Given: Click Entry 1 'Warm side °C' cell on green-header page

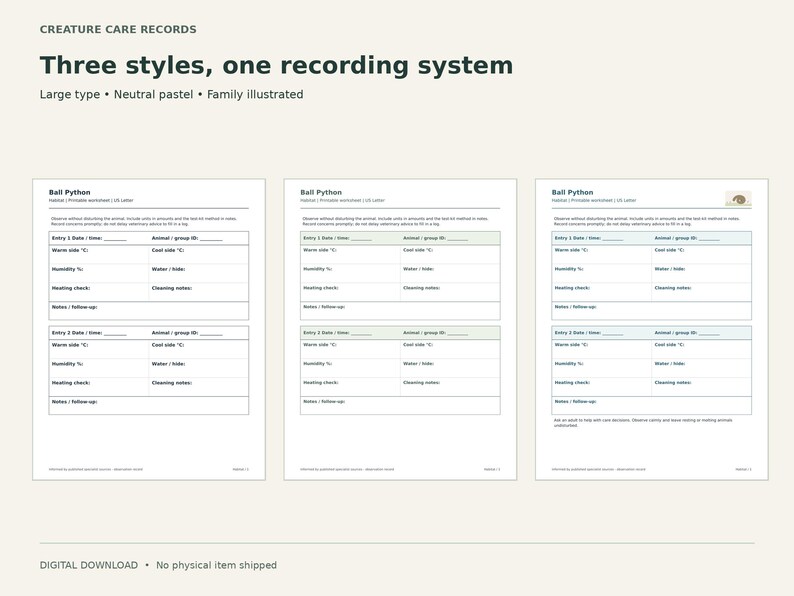Looking at the screenshot, I should (350, 254).
